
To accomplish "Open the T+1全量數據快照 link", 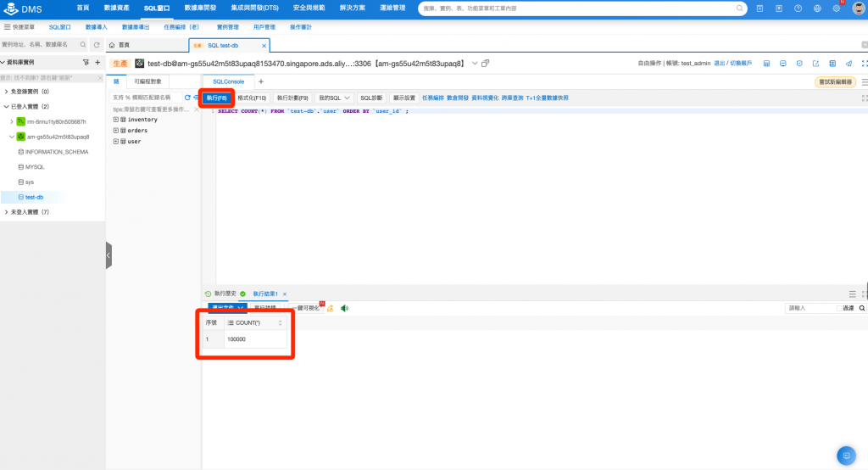I will pyautogui.click(x=547, y=98).
